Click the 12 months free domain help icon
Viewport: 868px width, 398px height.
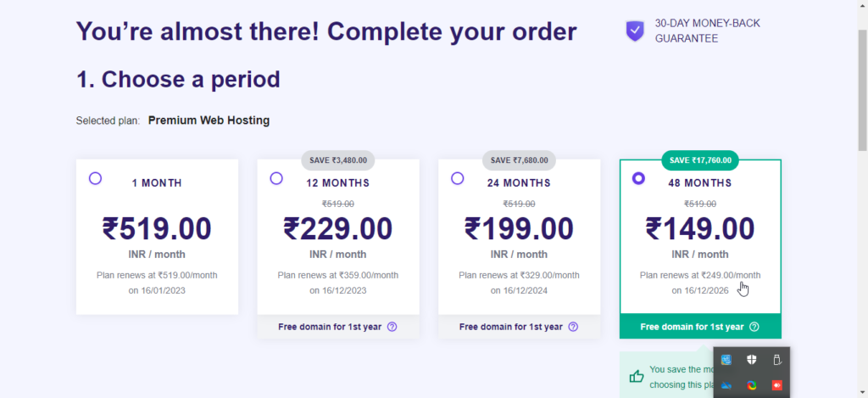click(392, 327)
